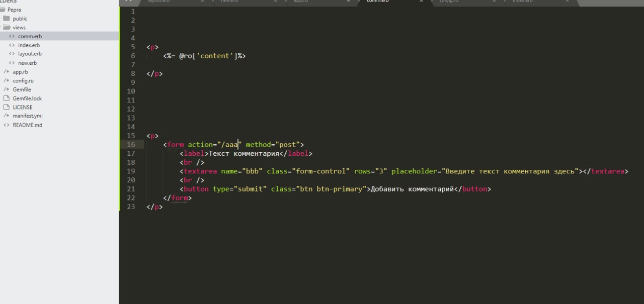
Task: Click the opening textarea tag name
Action: tap(200, 171)
